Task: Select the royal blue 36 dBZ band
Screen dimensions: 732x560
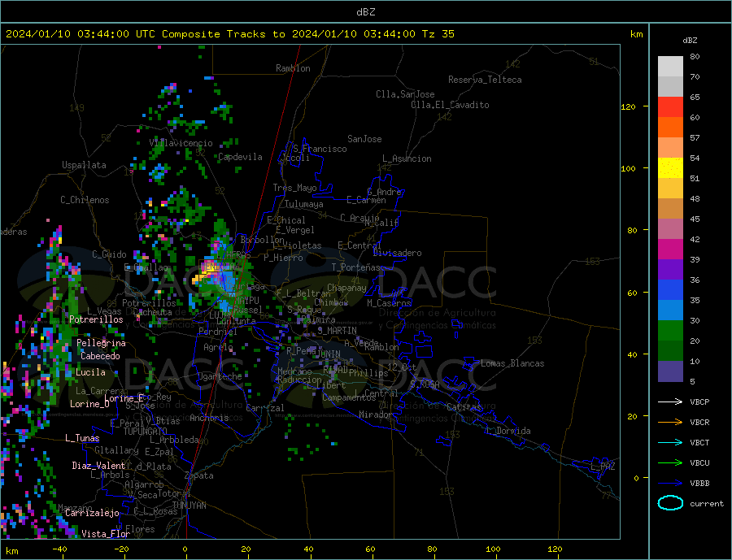Action: click(670, 290)
